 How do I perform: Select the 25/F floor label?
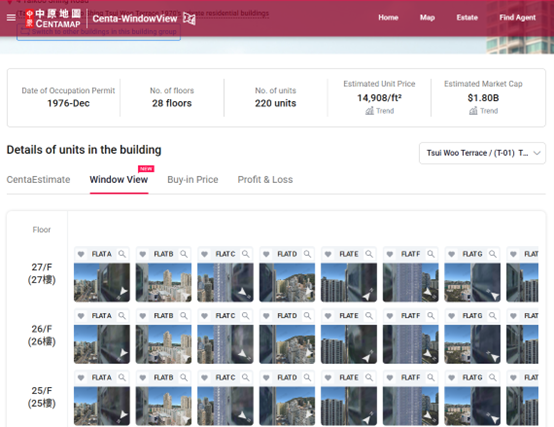point(42,397)
